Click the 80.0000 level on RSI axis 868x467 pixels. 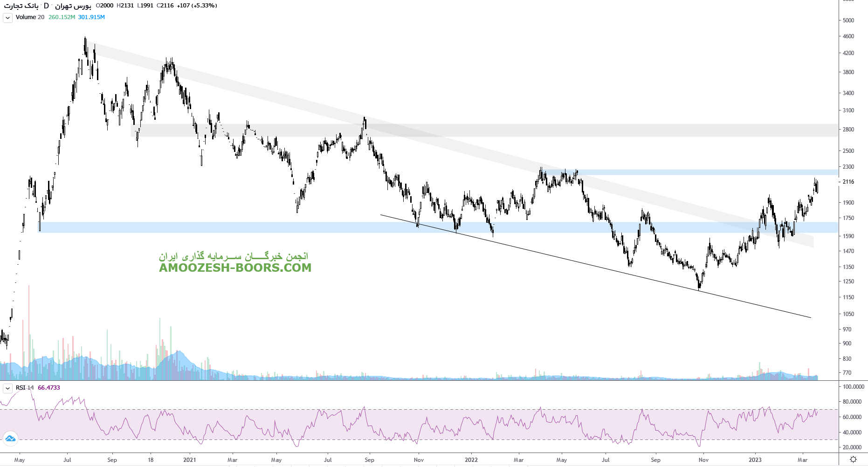click(852, 402)
